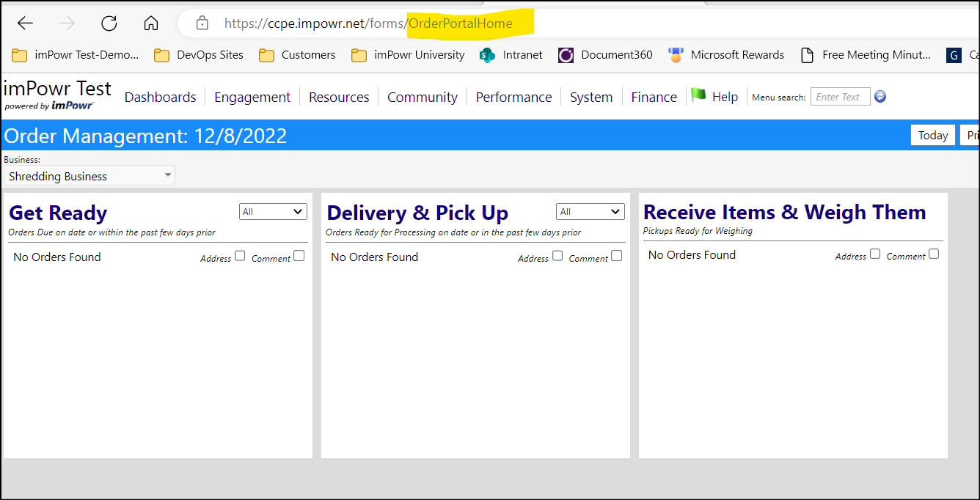This screenshot has height=500, width=980.
Task: Click No Orders Found under Receive Items
Action: pos(692,254)
